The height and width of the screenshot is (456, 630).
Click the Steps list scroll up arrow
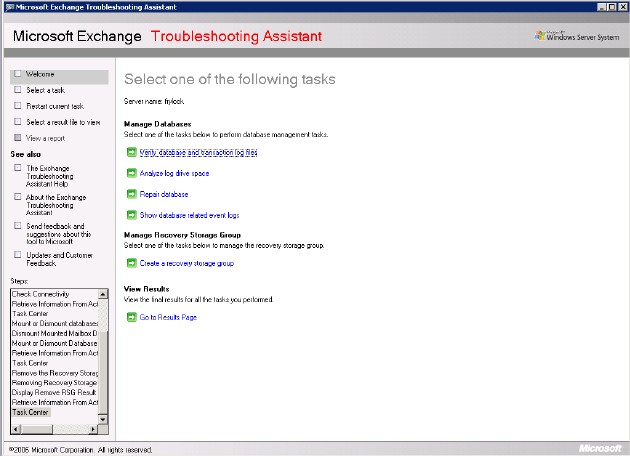pyautogui.click(x=103, y=294)
